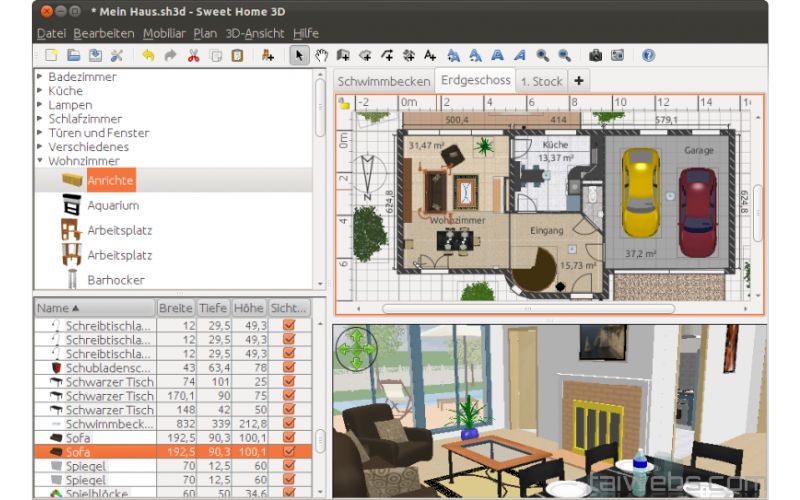Click the Create photo camera icon
The height and width of the screenshot is (500, 800).
[x=595, y=56]
